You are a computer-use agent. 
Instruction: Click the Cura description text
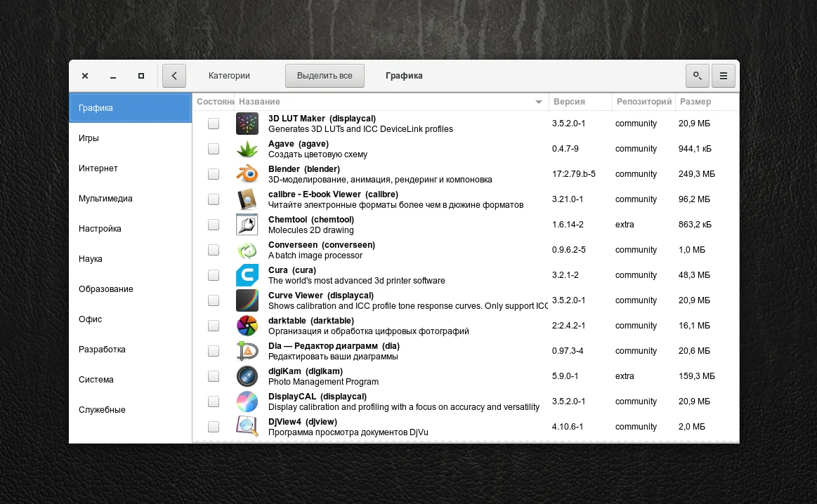[x=356, y=281]
